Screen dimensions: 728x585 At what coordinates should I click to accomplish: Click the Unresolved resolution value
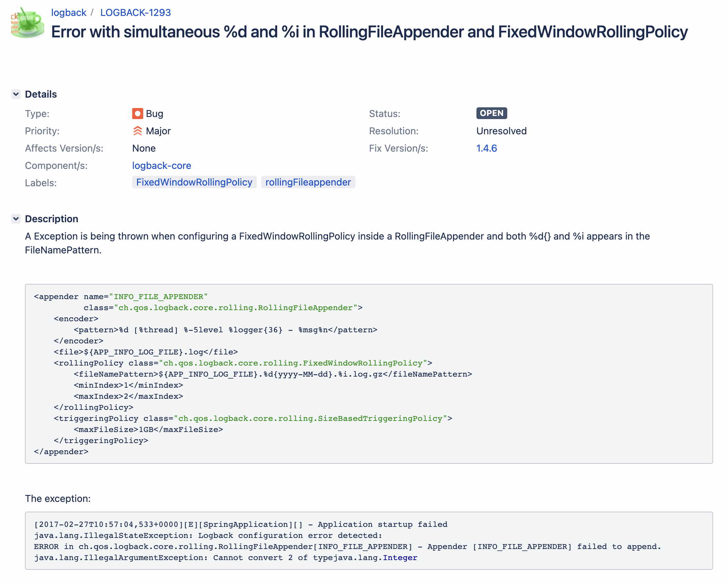501,131
